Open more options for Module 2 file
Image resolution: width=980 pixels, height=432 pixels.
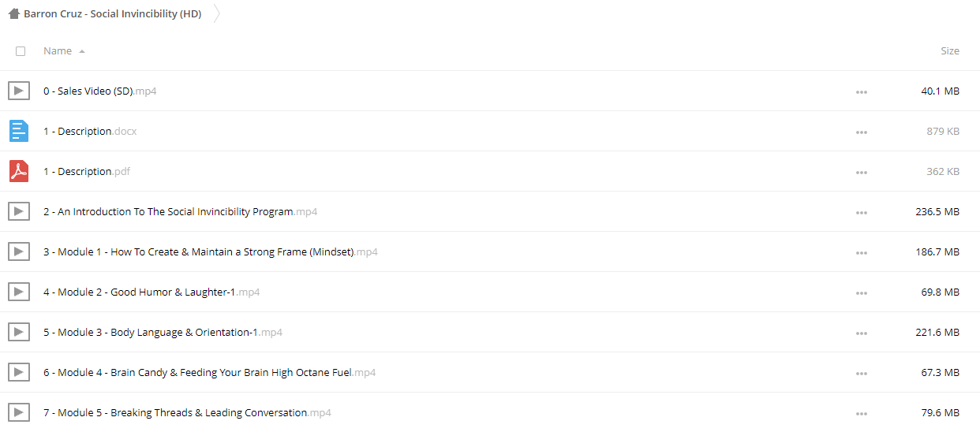coord(862,293)
